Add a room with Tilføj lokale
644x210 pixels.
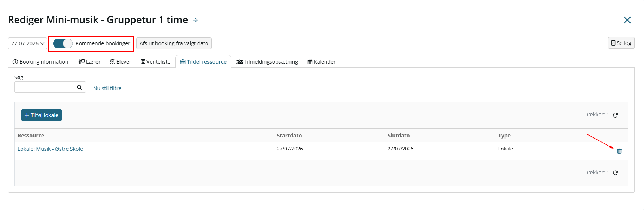[42, 115]
